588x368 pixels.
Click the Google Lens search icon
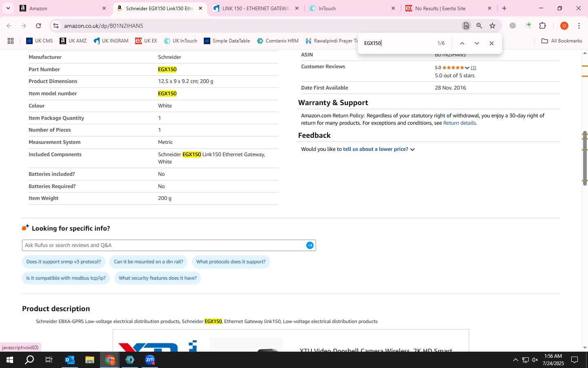(x=466, y=26)
